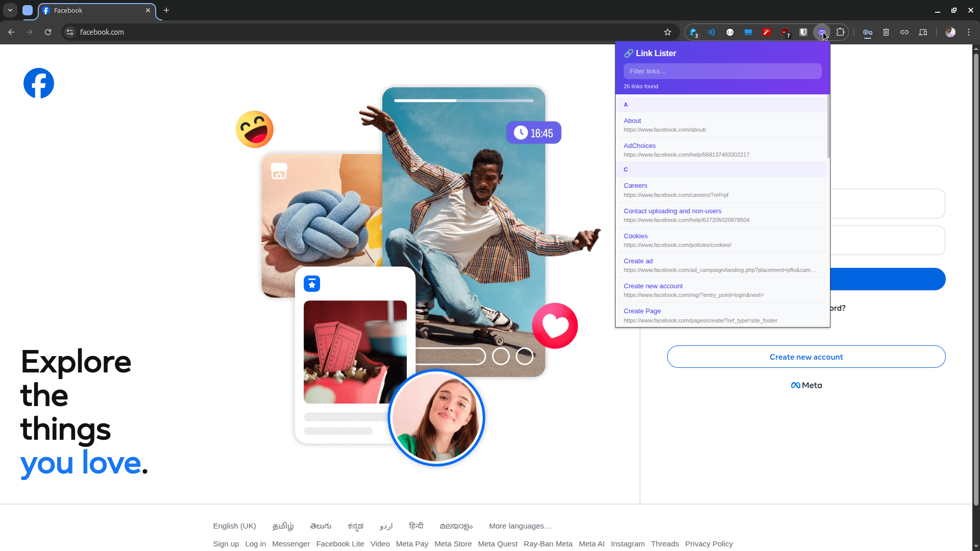Click the password key icon in toolbar
Image resolution: width=980 pixels, height=551 pixels.
[x=867, y=32]
